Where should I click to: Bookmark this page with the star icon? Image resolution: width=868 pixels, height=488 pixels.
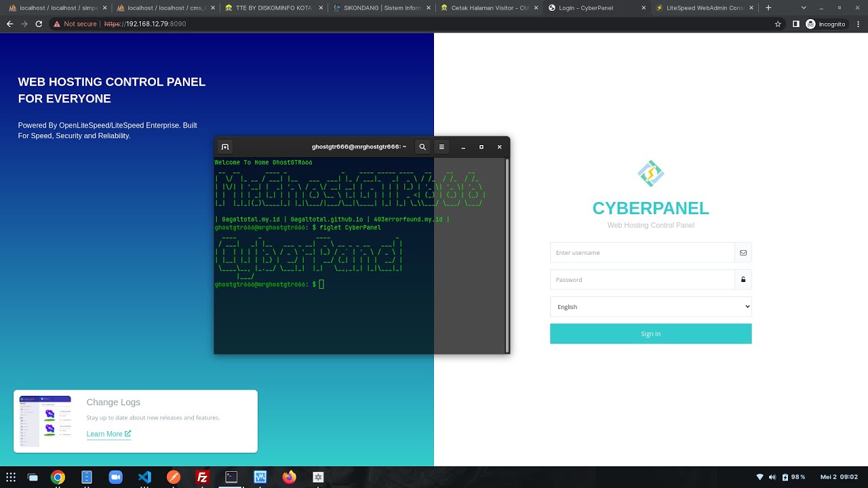[778, 24]
